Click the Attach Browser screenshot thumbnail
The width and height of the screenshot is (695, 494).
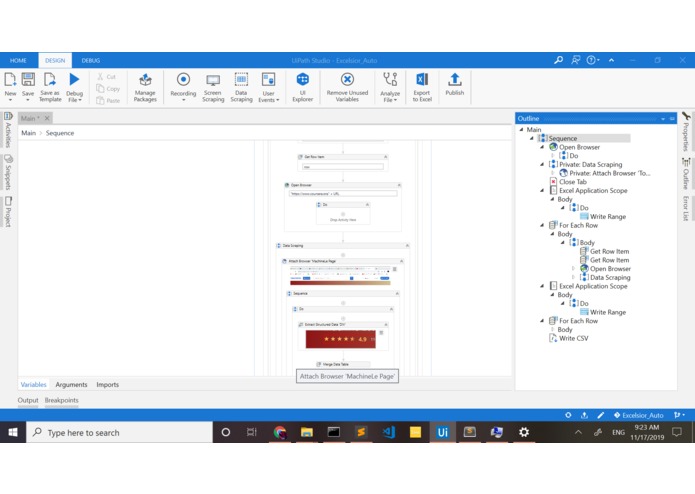point(340,276)
